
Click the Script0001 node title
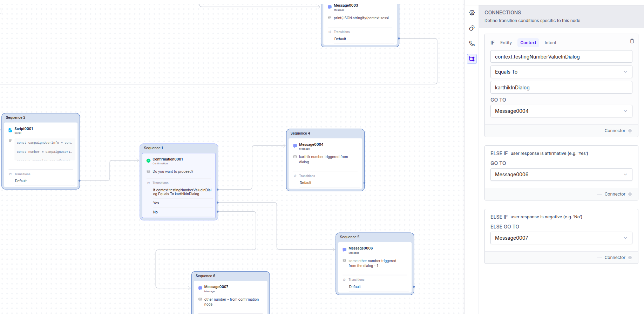pos(23,129)
